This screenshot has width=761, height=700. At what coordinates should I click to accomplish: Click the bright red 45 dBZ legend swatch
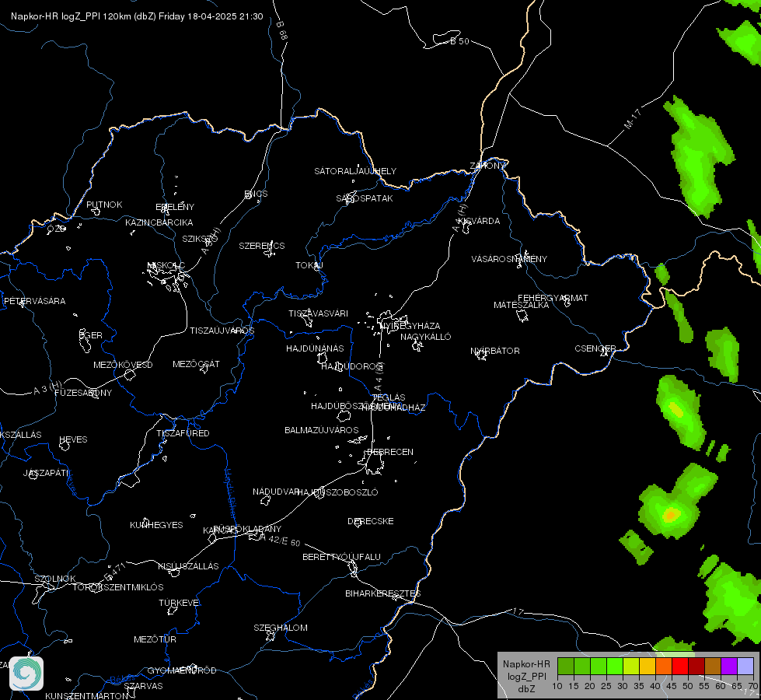click(680, 667)
